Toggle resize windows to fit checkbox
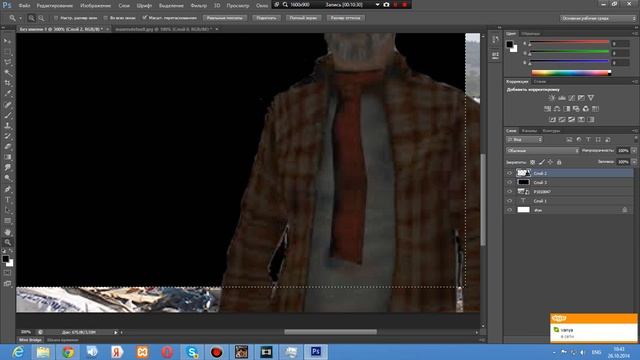 pyautogui.click(x=56, y=18)
